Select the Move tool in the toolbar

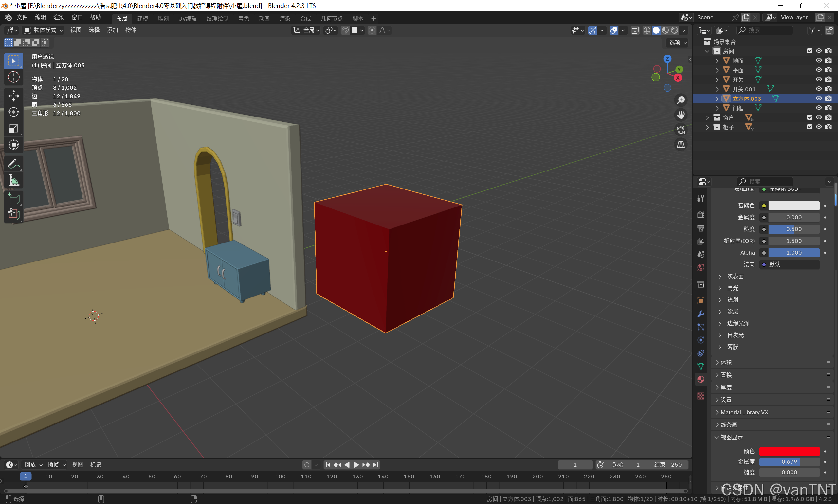click(14, 96)
